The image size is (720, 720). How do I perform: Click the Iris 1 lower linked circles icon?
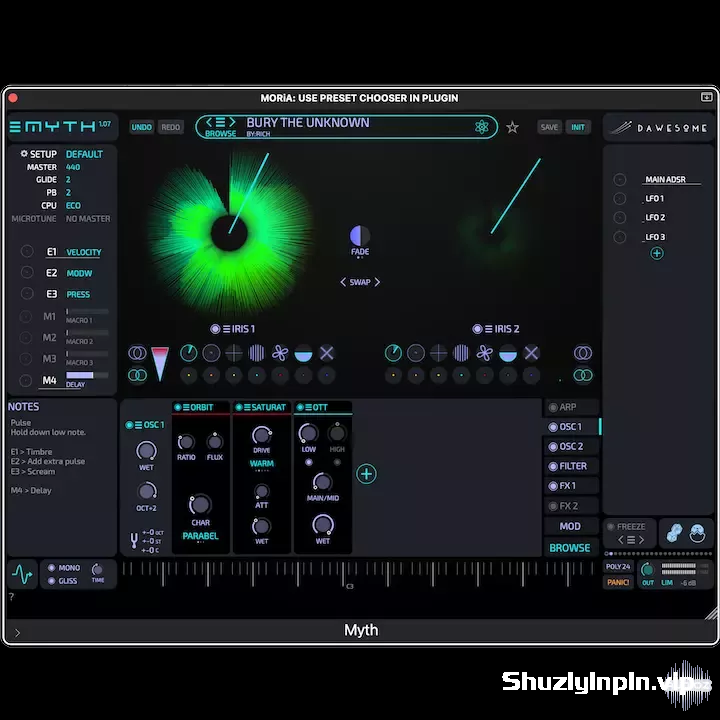(x=137, y=375)
